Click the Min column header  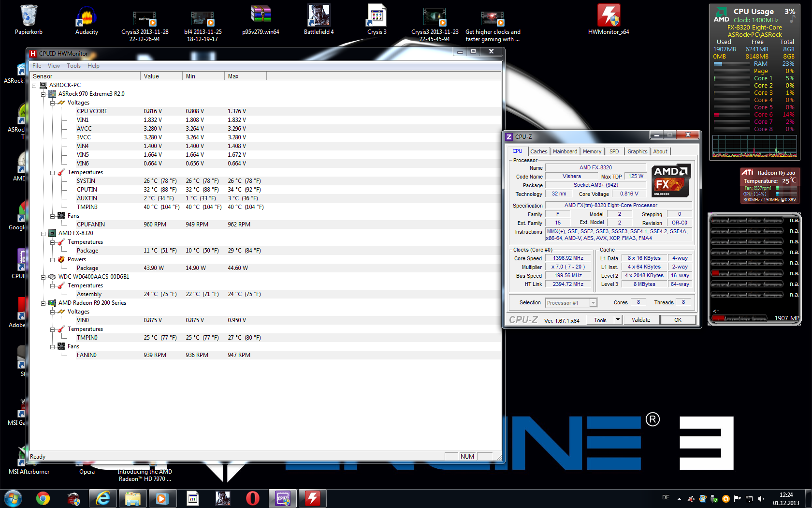pyautogui.click(x=203, y=76)
